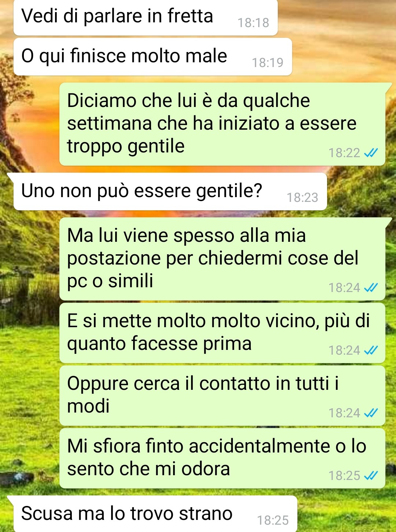
Task: Tap the 'Vedi di parlare in fretta' message
Action: (145, 17)
